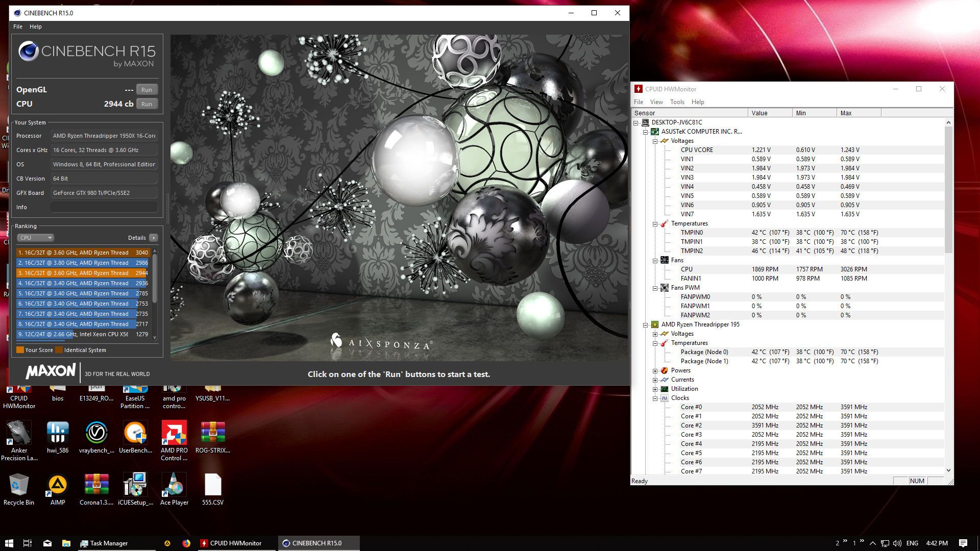The height and width of the screenshot is (551, 980).
Task: Collapse the Clocks node in HWMonitor
Action: point(655,398)
